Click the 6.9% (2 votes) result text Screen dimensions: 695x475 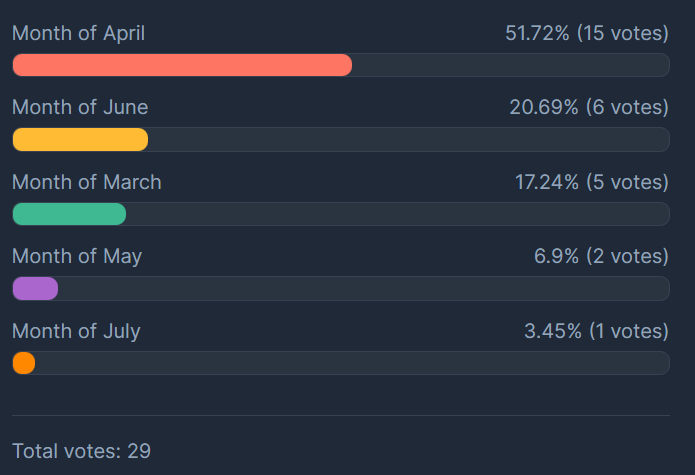coord(600,256)
